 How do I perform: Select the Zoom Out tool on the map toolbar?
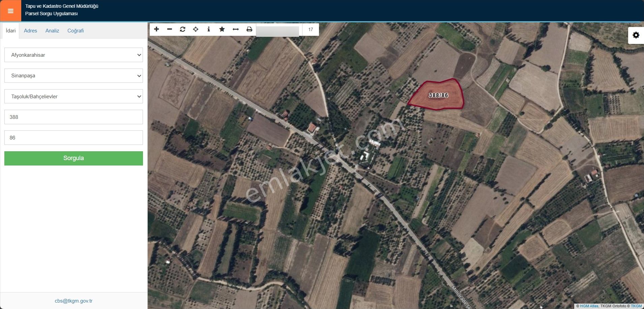(x=170, y=29)
